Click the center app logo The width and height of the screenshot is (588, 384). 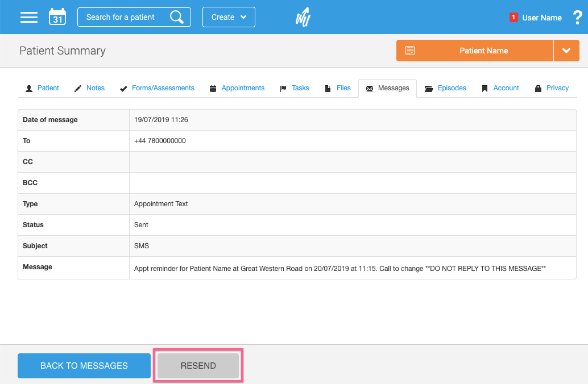[x=303, y=17]
